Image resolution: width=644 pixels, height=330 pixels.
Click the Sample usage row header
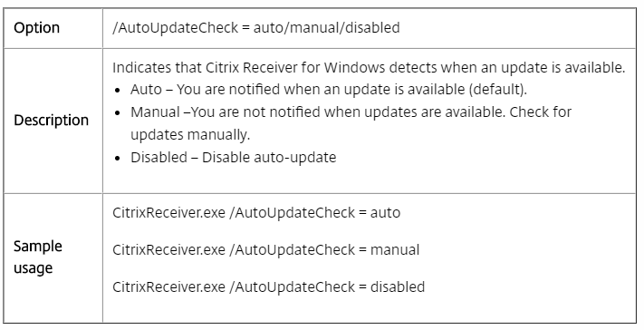[x=53, y=257]
